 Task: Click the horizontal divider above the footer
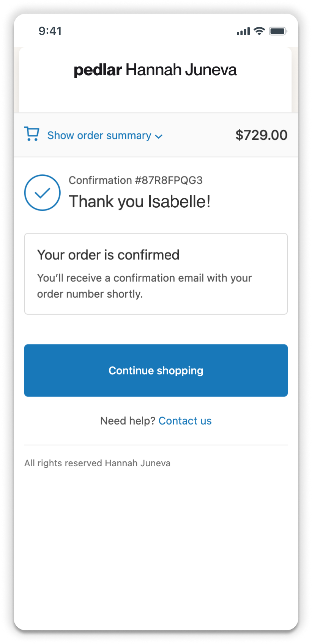click(x=156, y=445)
